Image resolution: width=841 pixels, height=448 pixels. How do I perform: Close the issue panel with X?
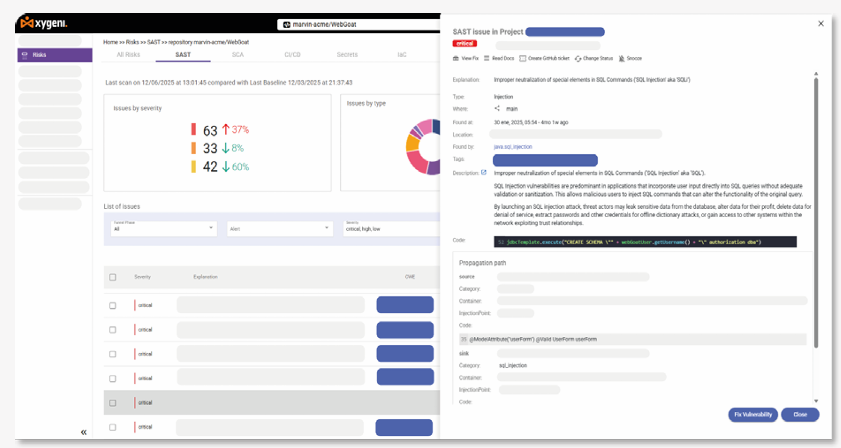tap(821, 23)
